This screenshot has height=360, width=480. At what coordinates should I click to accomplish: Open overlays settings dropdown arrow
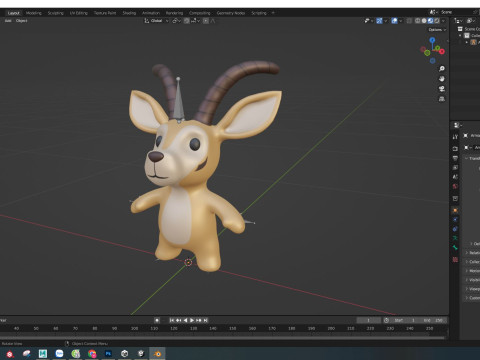[x=401, y=21]
